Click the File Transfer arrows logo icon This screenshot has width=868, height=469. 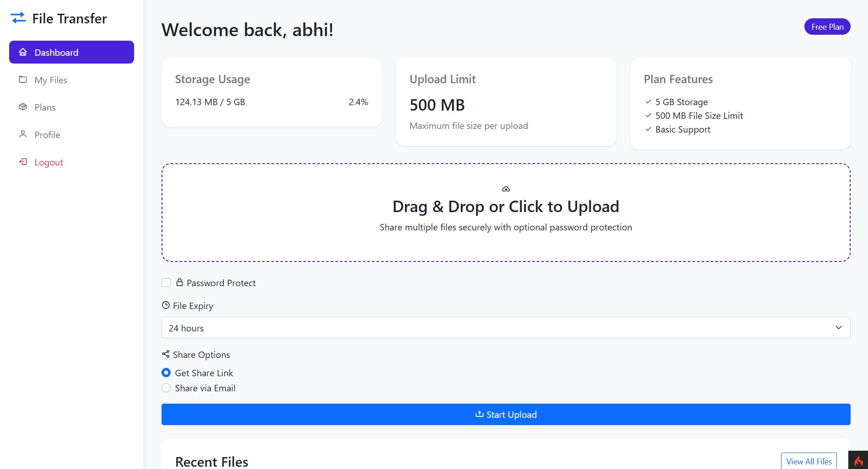18,18
